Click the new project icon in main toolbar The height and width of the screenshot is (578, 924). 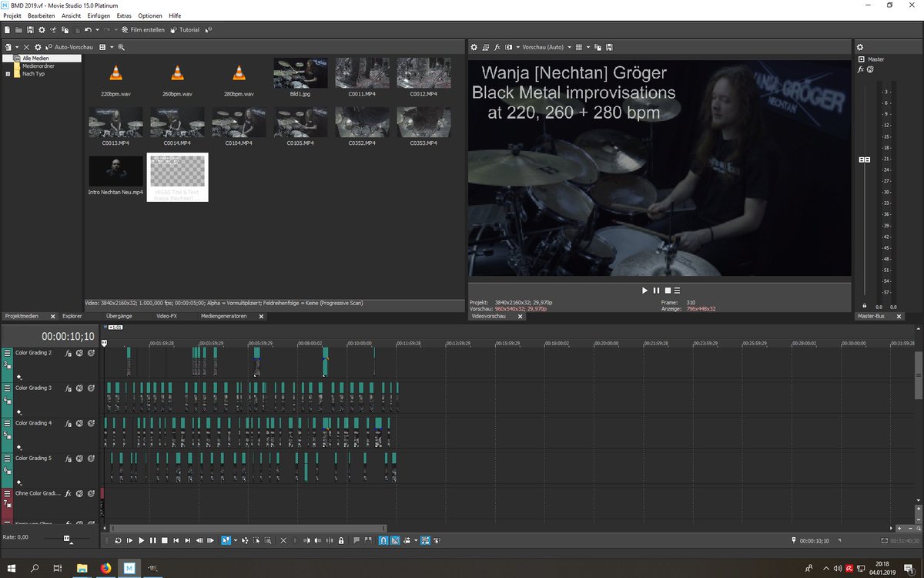(x=7, y=30)
